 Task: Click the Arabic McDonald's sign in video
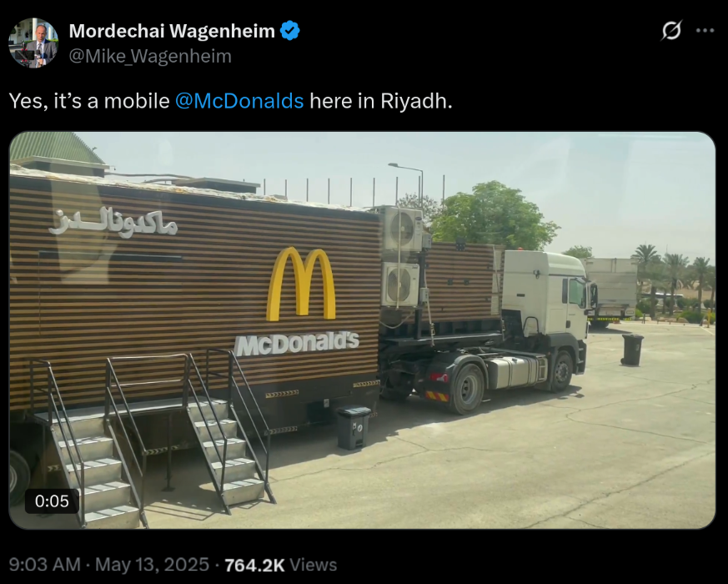(x=113, y=223)
